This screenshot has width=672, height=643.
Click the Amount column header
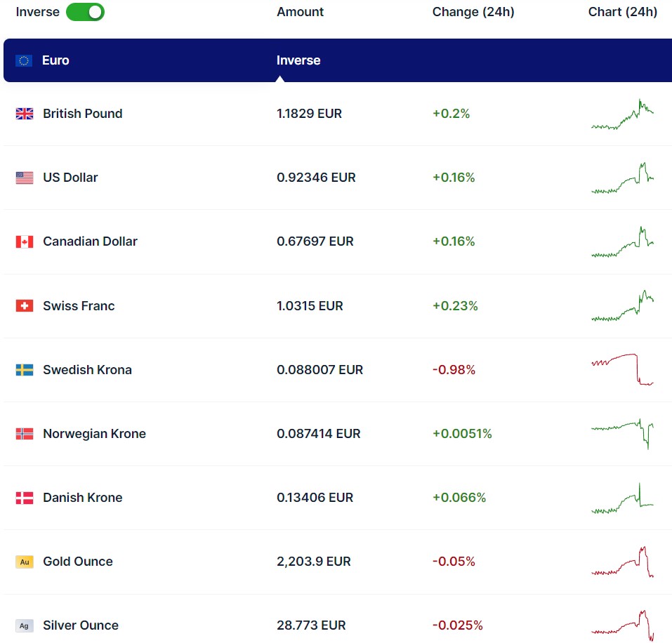[301, 12]
